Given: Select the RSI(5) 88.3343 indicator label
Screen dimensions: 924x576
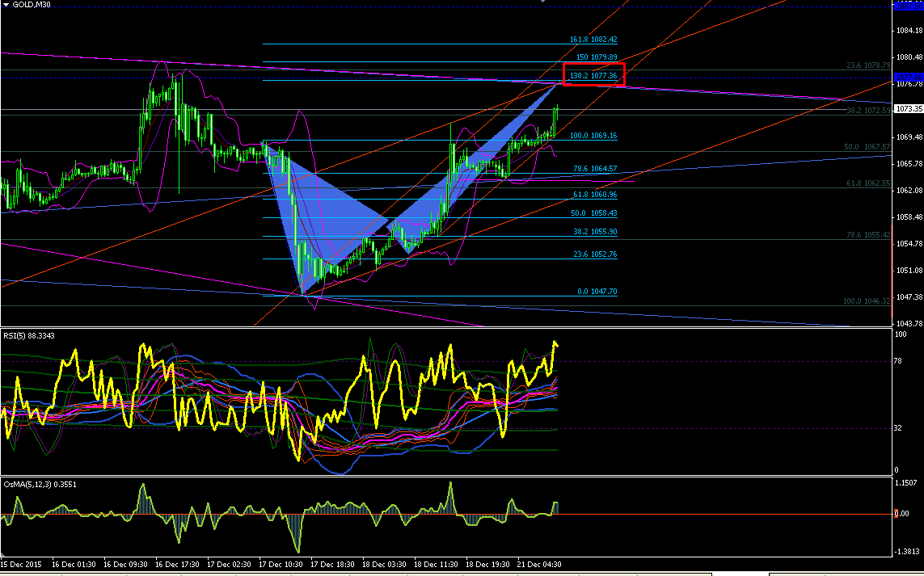Looking at the screenshot, I should click(27, 335).
